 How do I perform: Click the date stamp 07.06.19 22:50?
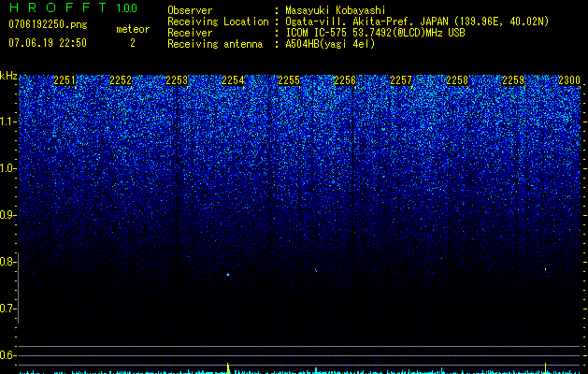tap(48, 43)
